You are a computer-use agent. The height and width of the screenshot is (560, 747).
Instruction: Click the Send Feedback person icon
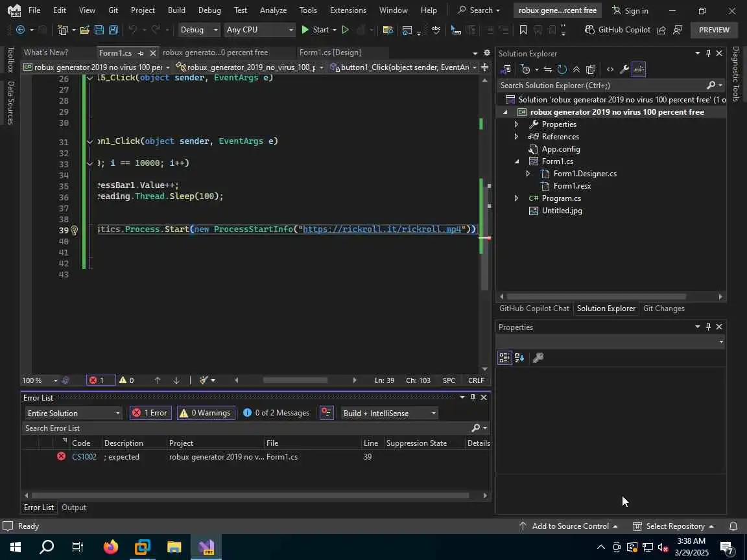(x=678, y=30)
